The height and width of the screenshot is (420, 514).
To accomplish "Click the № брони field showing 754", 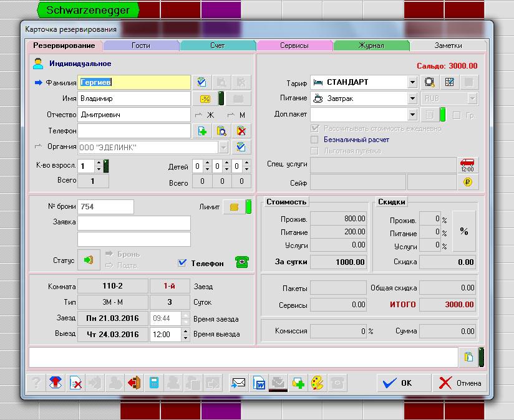I will pyautogui.click(x=105, y=207).
